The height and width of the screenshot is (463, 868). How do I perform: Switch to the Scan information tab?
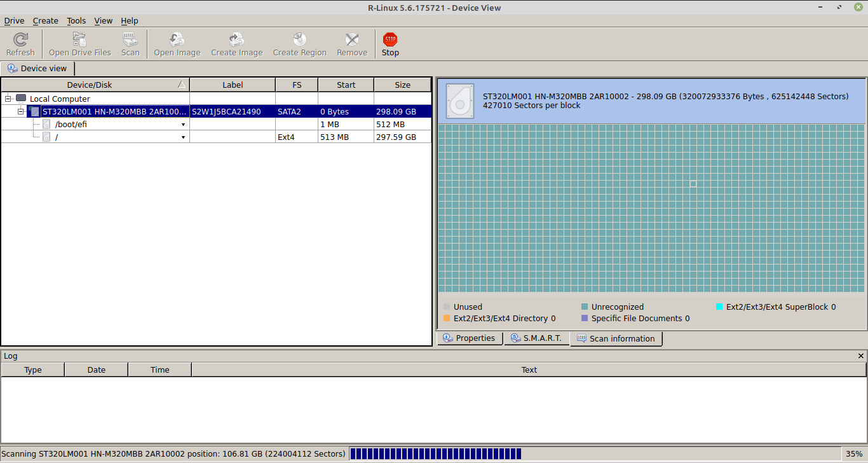pos(616,338)
